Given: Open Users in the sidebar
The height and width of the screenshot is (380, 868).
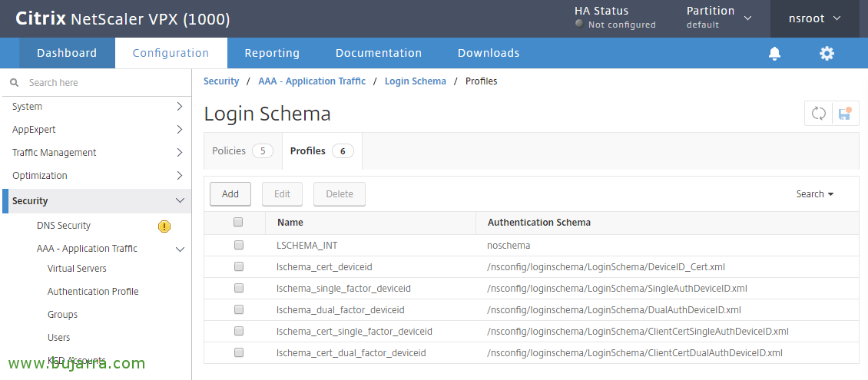Looking at the screenshot, I should pyautogui.click(x=58, y=338).
